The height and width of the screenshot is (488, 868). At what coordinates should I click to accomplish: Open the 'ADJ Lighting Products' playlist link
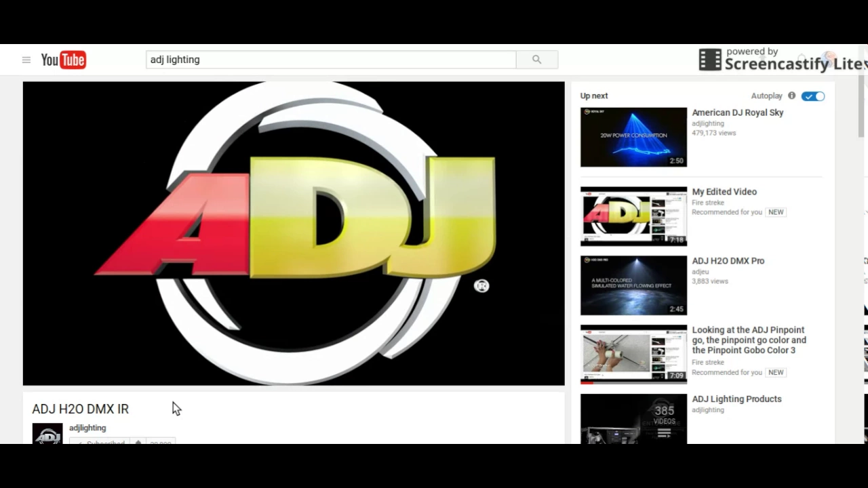(x=736, y=399)
